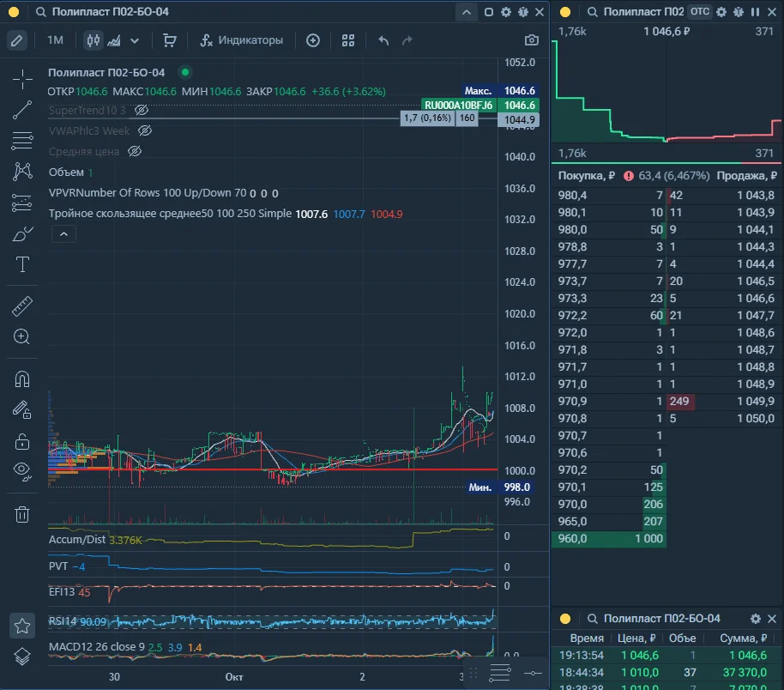Delete all drawings with trash icon
Viewport: 784px width, 690px height.
pos(22,514)
